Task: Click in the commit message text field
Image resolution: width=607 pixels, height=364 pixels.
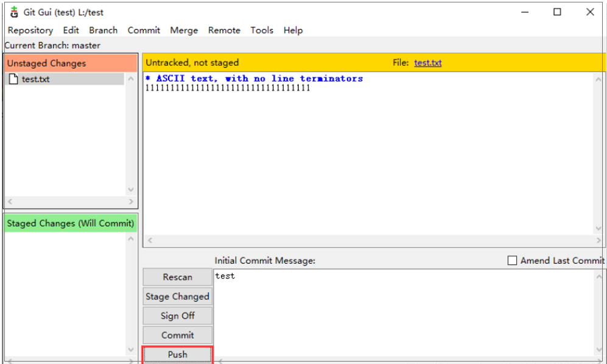Action: (404, 313)
